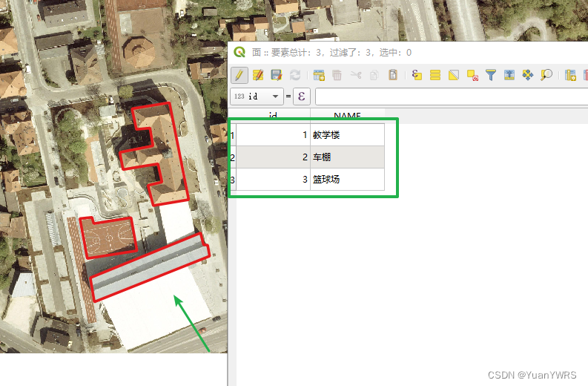
Task: Cut selected rows scissors icon
Action: coord(356,75)
